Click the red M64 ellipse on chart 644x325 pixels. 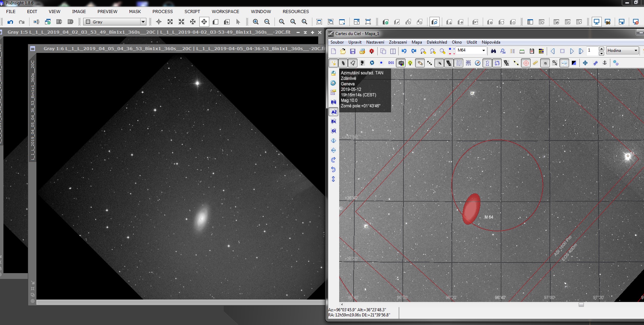coord(471,209)
